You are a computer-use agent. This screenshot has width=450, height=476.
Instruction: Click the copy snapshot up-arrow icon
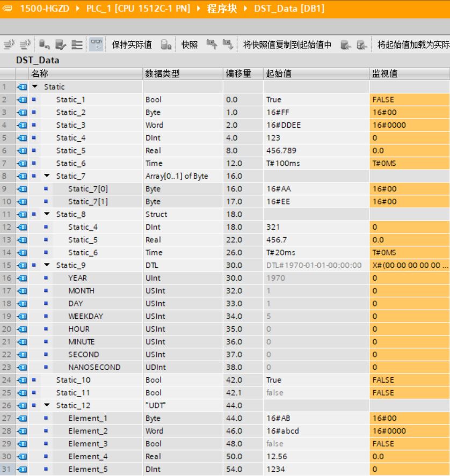[212, 45]
